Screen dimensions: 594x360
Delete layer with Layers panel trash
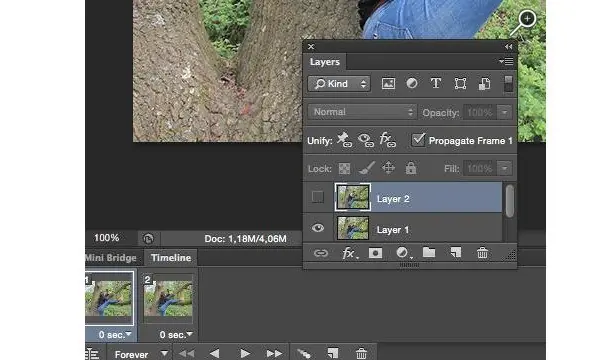coord(482,252)
